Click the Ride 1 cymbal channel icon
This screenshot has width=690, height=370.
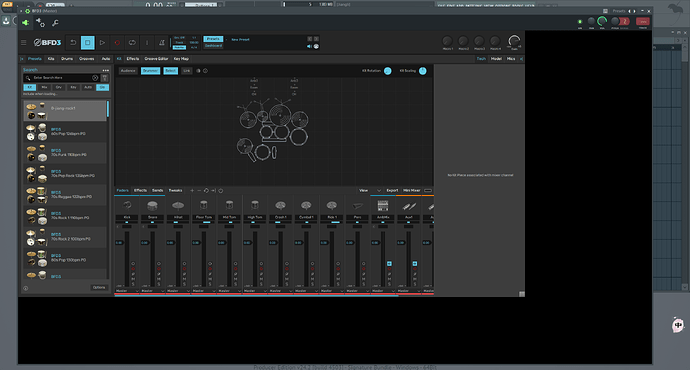click(332, 205)
